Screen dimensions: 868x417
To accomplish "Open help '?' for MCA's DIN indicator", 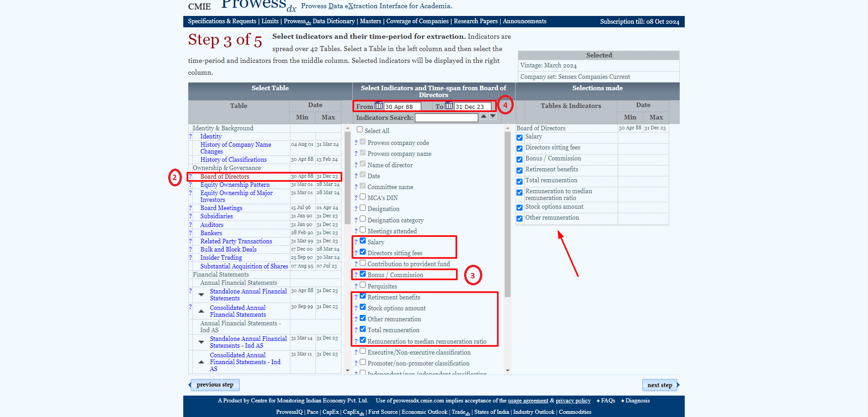I will point(356,198).
